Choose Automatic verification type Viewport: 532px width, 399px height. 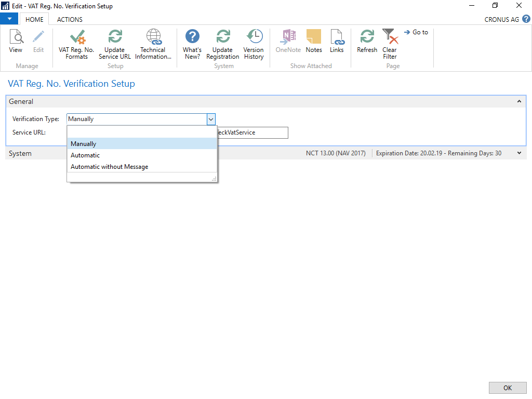(x=142, y=155)
